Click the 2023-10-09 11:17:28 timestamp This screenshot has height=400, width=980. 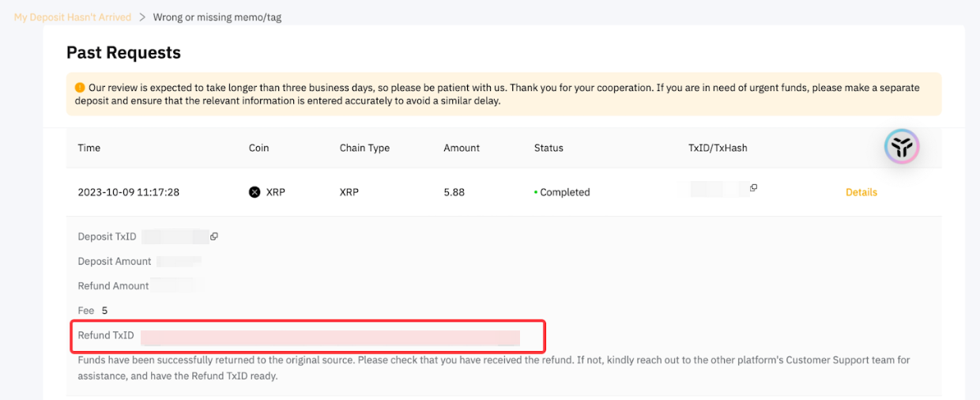[x=129, y=192]
